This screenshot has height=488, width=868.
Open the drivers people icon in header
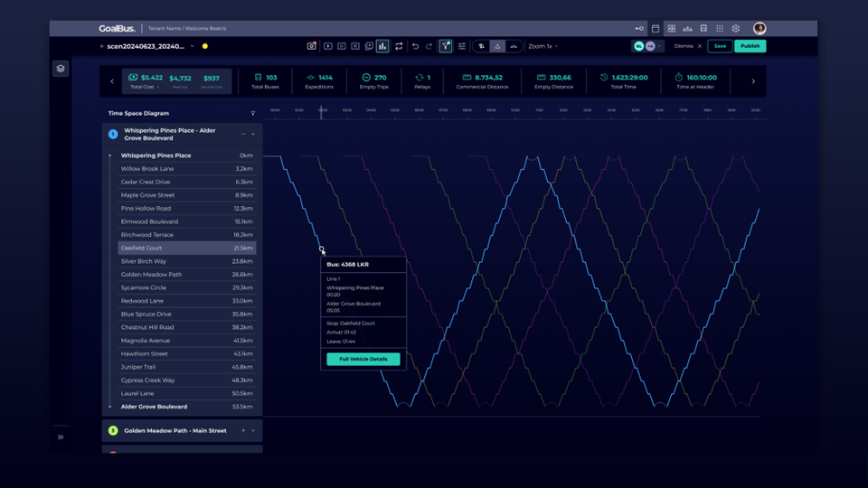pos(687,28)
